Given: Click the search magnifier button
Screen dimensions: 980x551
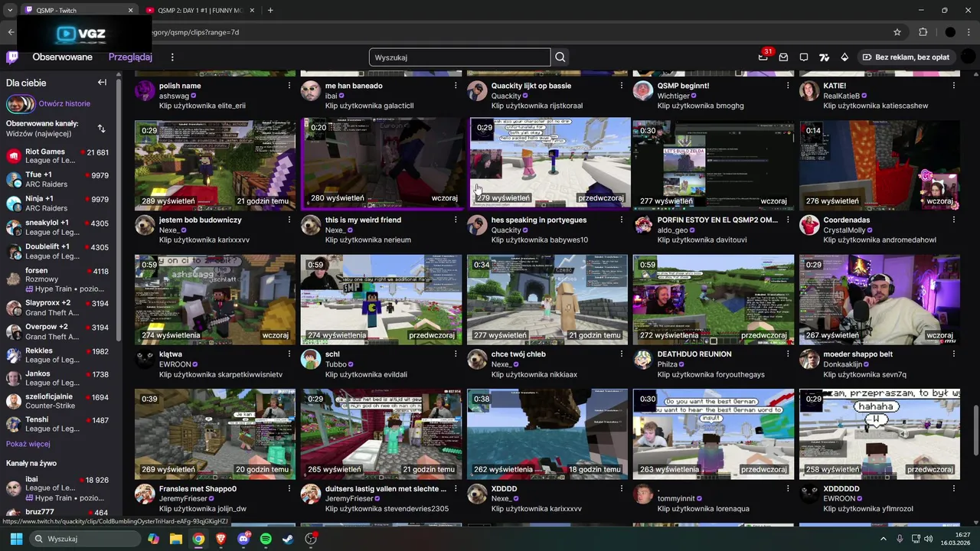Looking at the screenshot, I should click(560, 57).
